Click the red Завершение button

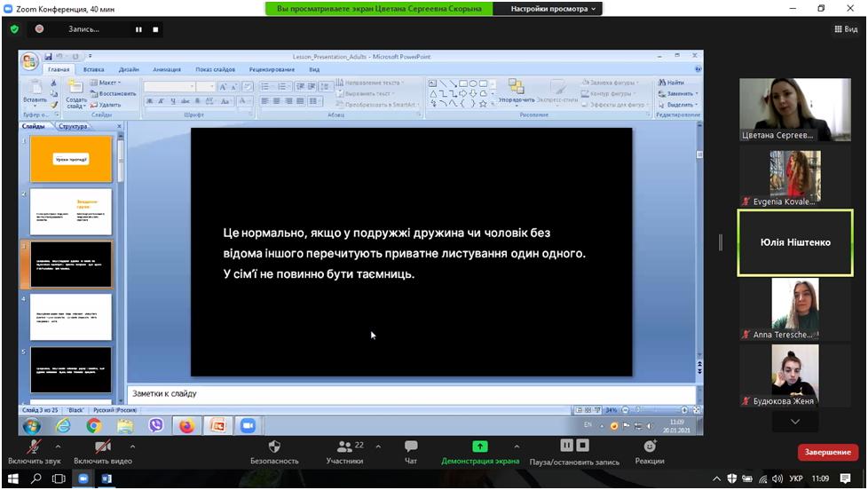click(827, 452)
